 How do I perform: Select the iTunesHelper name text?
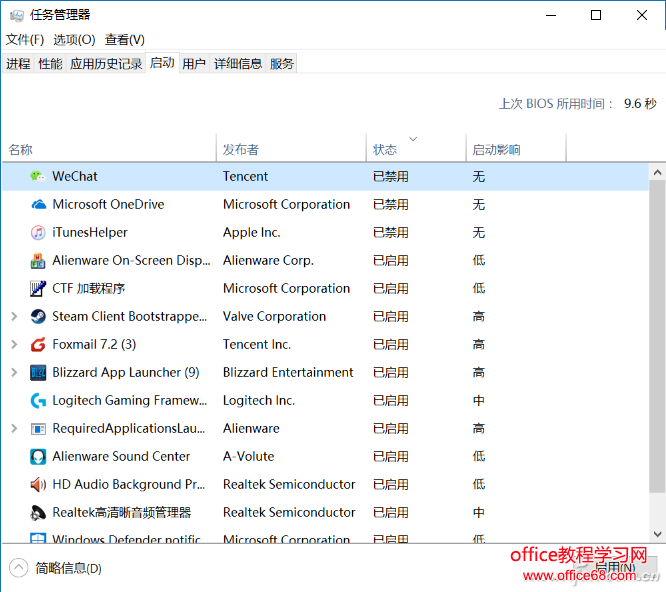tap(90, 232)
